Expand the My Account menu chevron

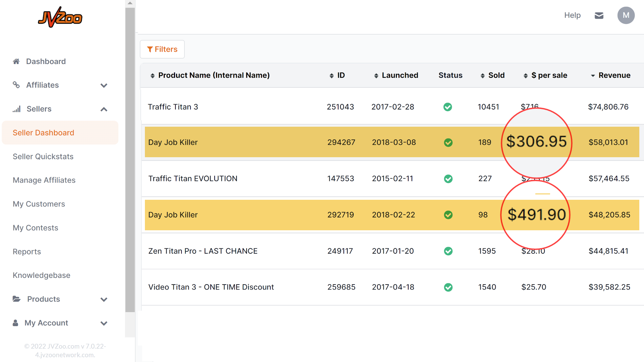104,323
